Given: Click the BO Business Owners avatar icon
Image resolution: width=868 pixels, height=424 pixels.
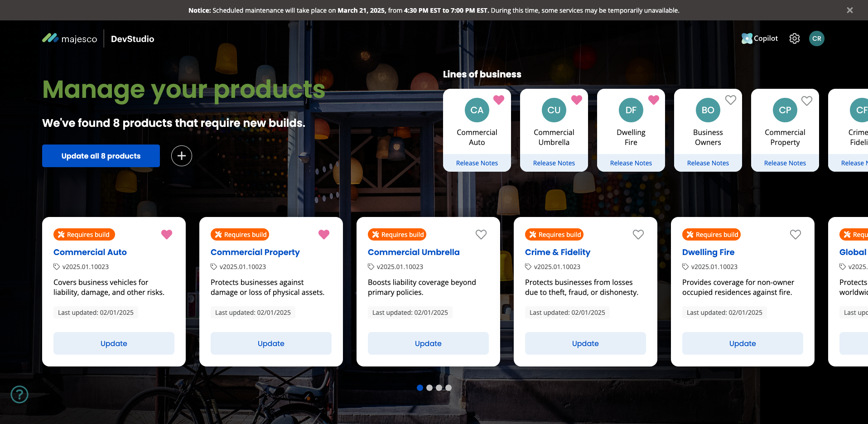Looking at the screenshot, I should [x=708, y=110].
